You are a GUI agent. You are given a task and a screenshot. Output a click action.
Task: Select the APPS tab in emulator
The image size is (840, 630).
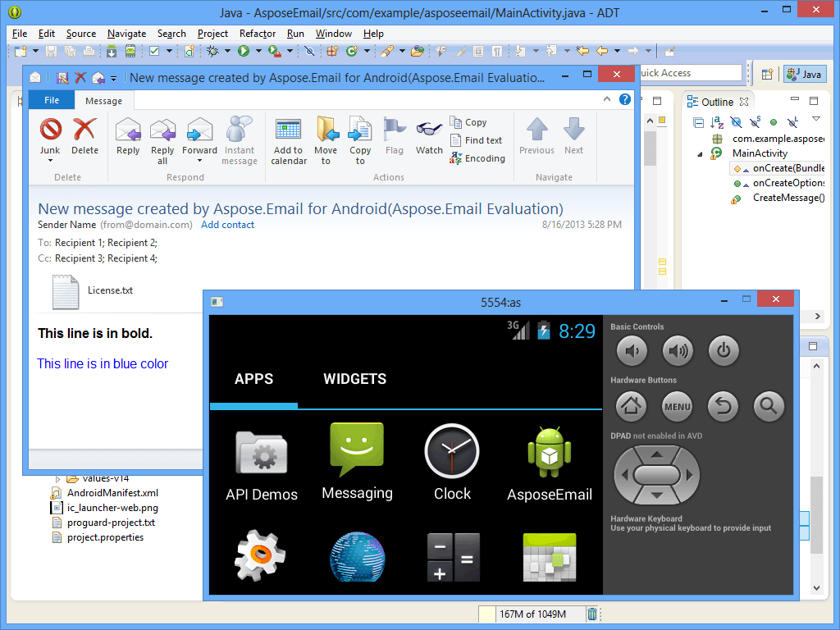tap(254, 379)
